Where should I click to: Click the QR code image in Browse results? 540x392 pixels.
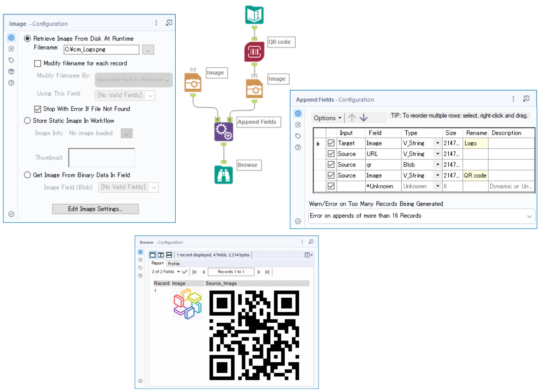click(254, 335)
